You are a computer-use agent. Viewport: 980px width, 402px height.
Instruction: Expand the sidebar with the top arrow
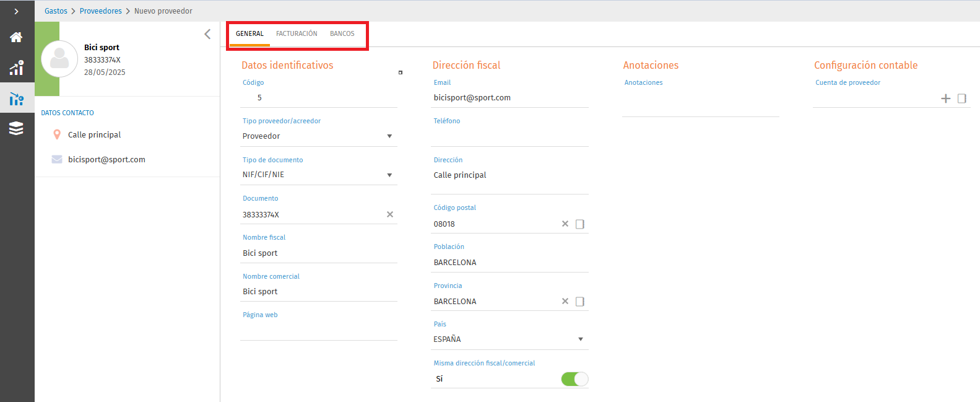coord(16,11)
